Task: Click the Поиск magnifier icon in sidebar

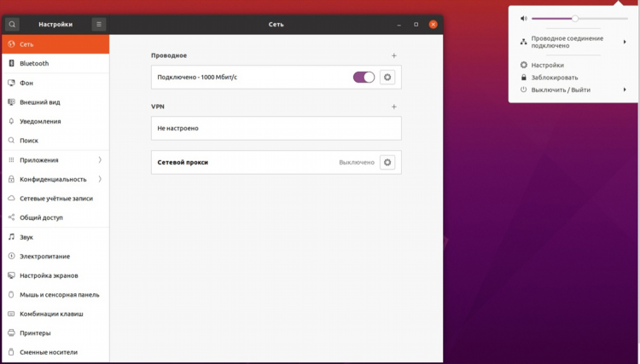Action: pos(11,140)
